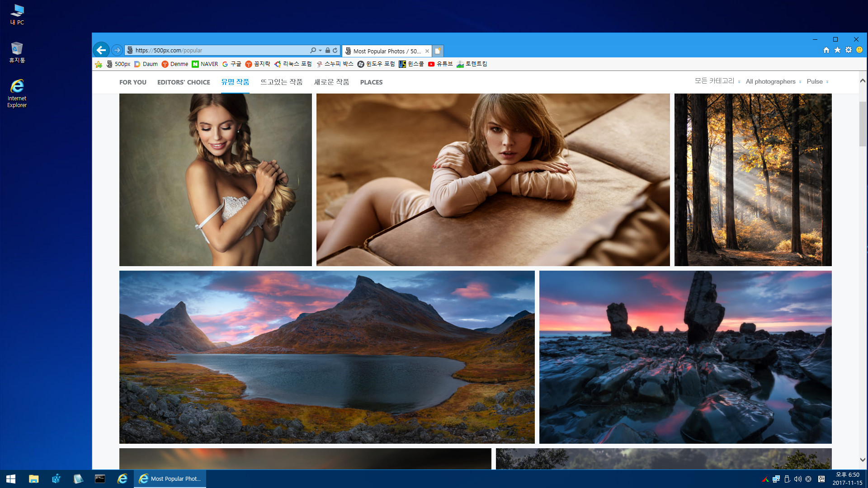Click the volume speaker tray icon
Screen dimensions: 868x488
tap(797, 479)
